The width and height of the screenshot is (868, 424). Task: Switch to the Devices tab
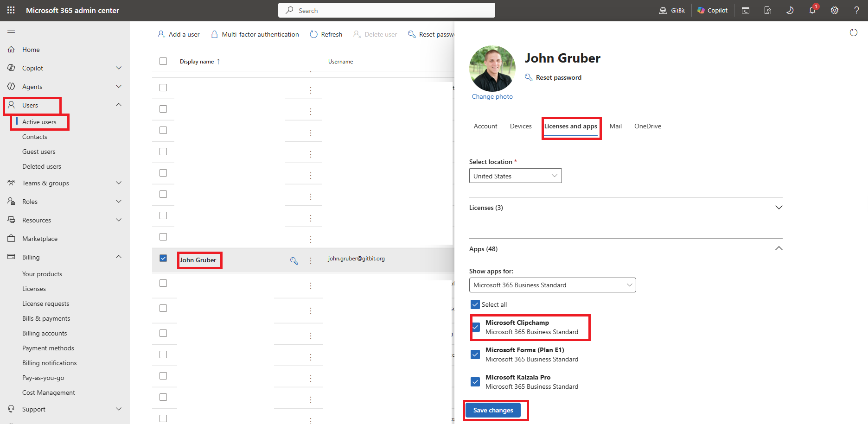click(521, 126)
